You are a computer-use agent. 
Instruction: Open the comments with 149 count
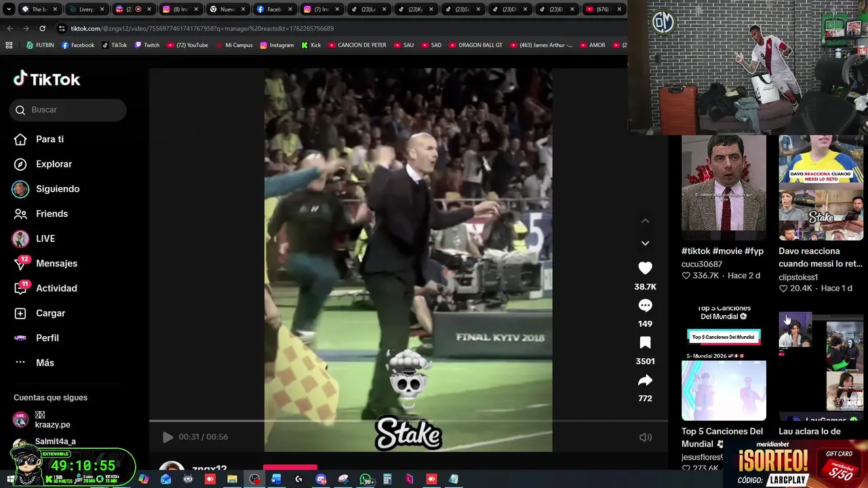click(x=645, y=306)
